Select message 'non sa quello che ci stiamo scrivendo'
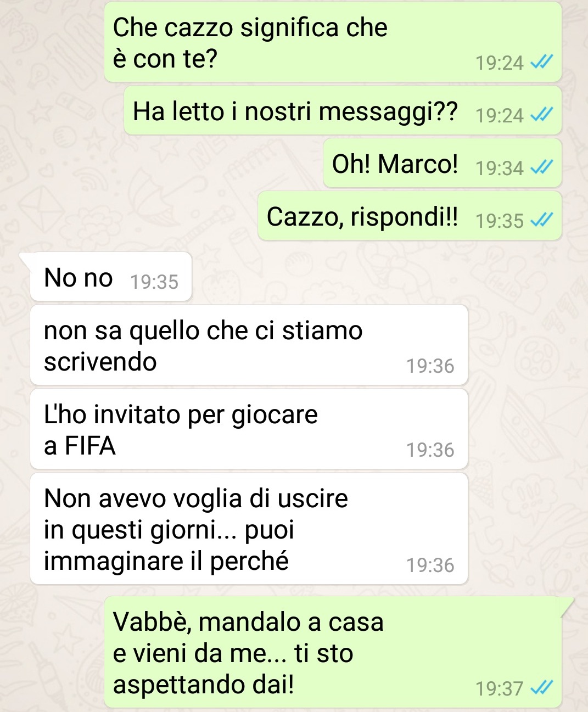 (249, 345)
